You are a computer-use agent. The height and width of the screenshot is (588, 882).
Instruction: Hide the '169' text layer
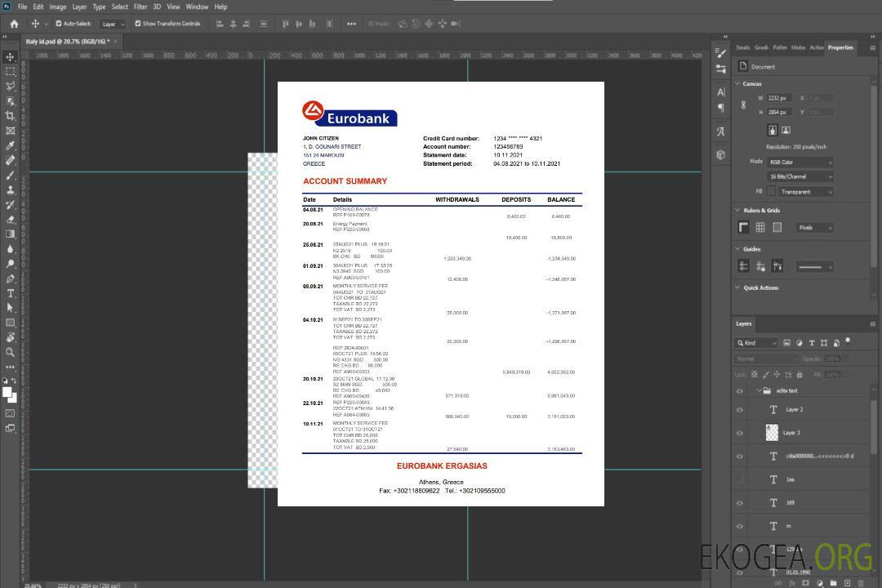(x=740, y=503)
